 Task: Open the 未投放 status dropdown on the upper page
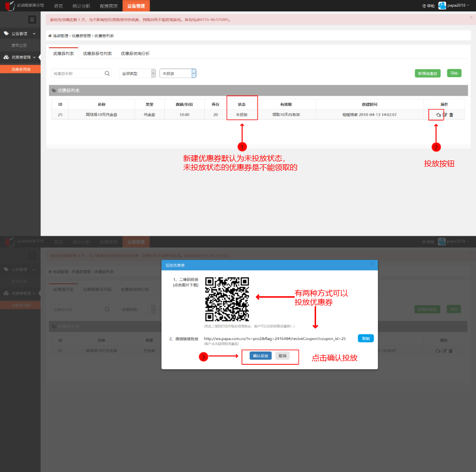(178, 73)
